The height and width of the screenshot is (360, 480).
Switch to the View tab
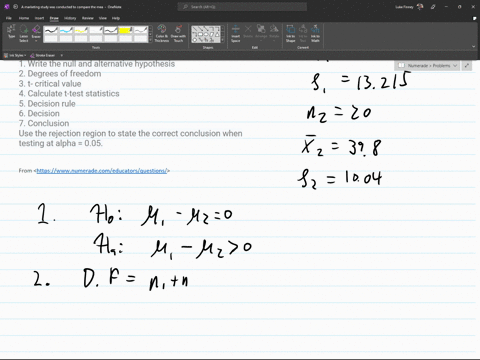[x=103, y=18]
